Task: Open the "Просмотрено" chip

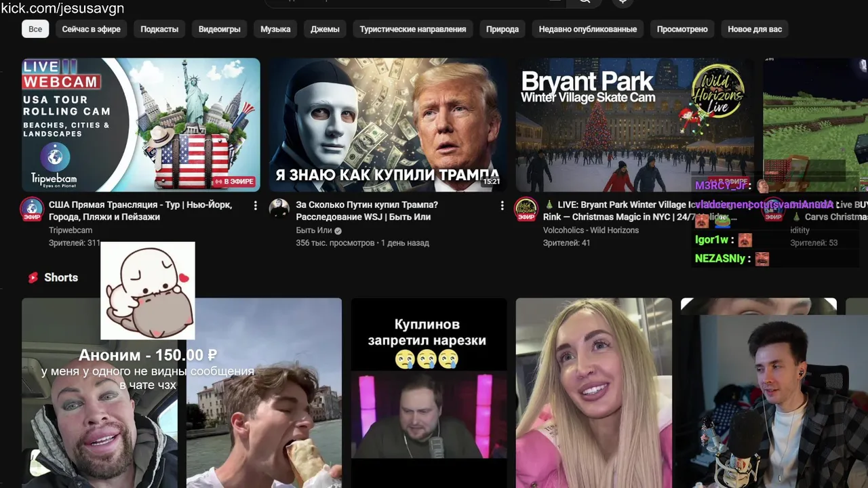Action: 682,29
